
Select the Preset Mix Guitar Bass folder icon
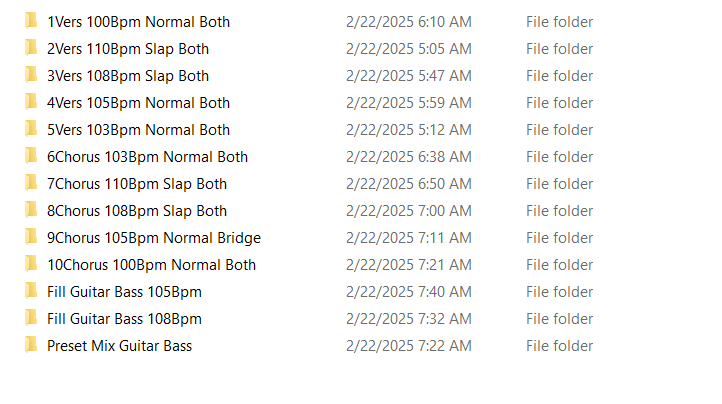(31, 345)
